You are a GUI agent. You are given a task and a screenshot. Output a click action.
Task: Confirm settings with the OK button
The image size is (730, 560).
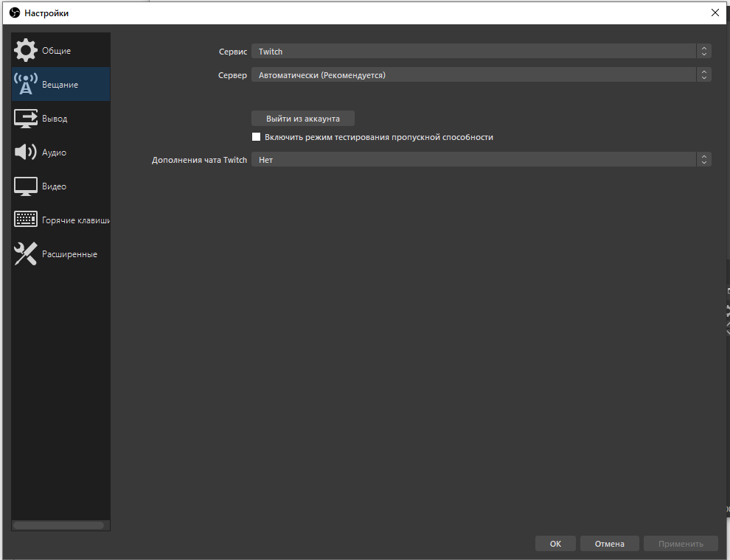click(555, 544)
